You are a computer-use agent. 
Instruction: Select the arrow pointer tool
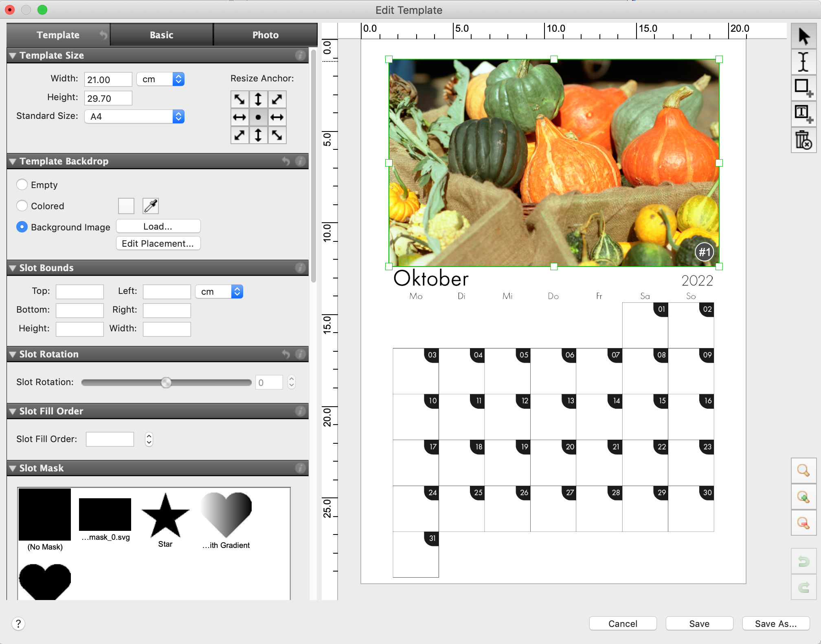coord(803,36)
